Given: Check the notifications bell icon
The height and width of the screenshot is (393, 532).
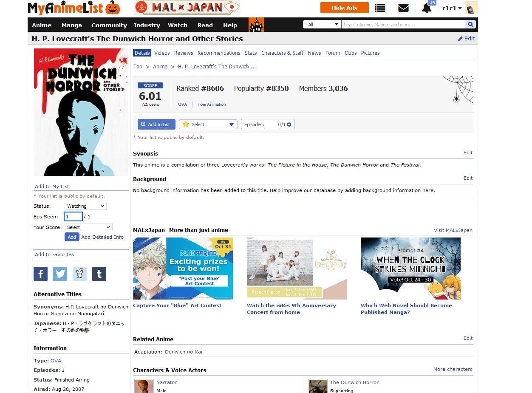Looking at the screenshot, I should tap(427, 8).
